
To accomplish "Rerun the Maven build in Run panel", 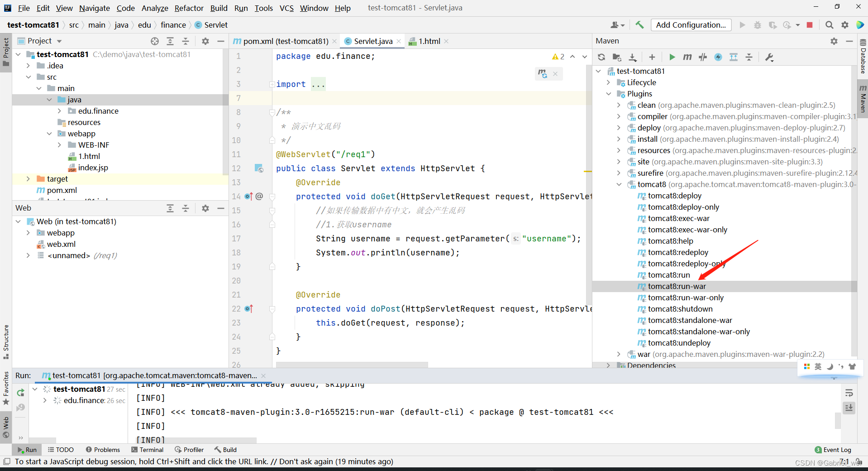I will point(20,393).
